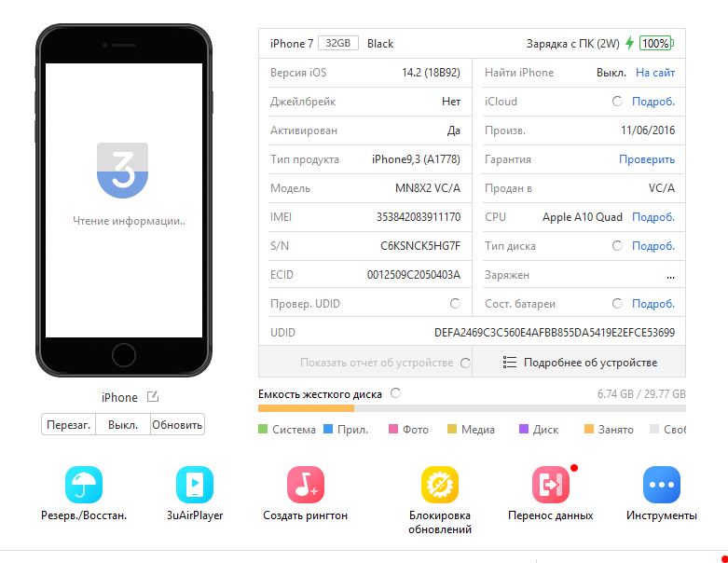
Task: Click the 3uTools logo on phone screen
Action: (x=122, y=171)
